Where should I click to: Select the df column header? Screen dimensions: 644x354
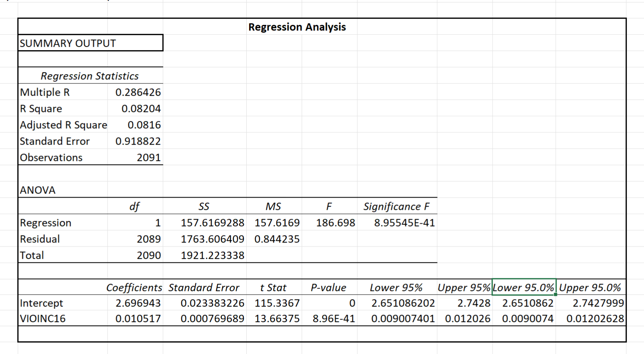(135, 207)
